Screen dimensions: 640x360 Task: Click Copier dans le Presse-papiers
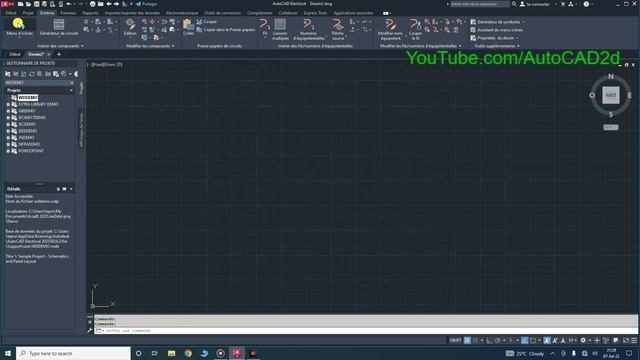coord(226,29)
